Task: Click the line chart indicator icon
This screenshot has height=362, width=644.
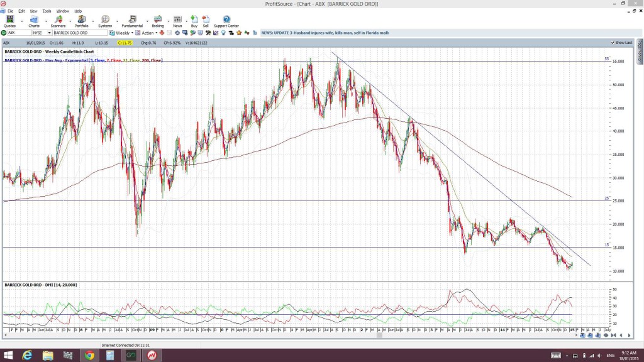Action: [216, 33]
